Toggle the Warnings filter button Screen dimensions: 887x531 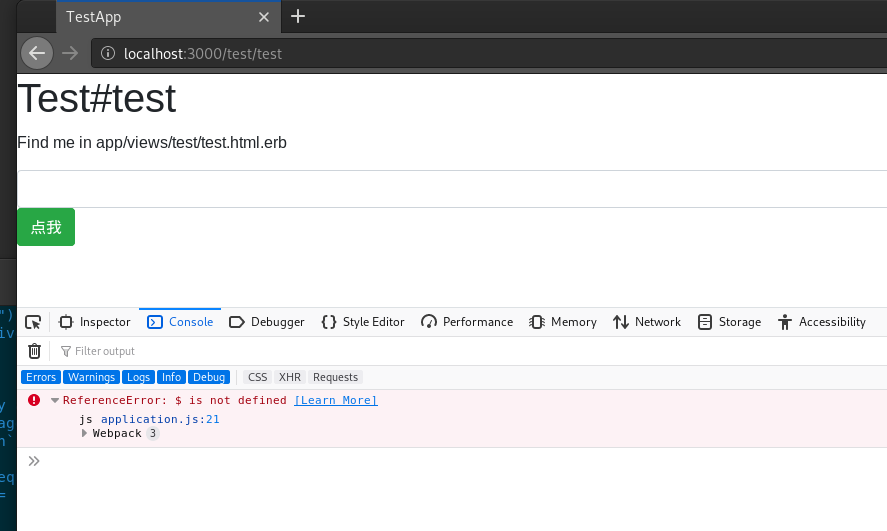[91, 377]
